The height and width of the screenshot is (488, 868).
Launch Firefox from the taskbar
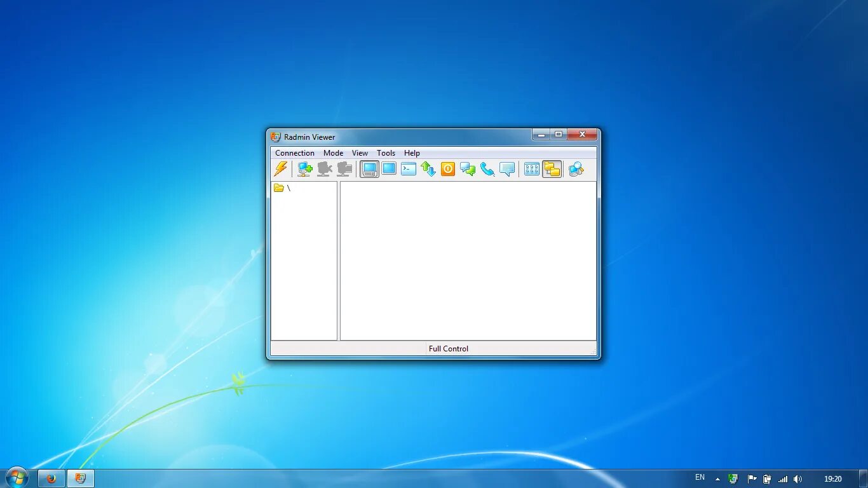(x=51, y=478)
